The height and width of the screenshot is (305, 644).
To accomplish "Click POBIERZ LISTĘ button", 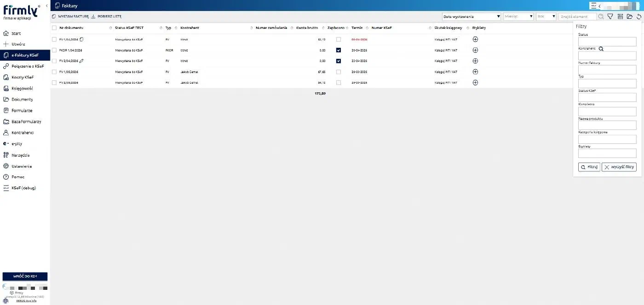I will click(x=106, y=17).
